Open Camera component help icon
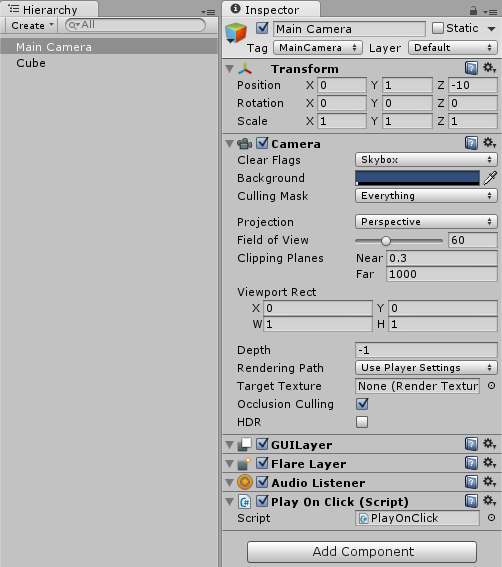The width and height of the screenshot is (502, 567). coord(471,143)
